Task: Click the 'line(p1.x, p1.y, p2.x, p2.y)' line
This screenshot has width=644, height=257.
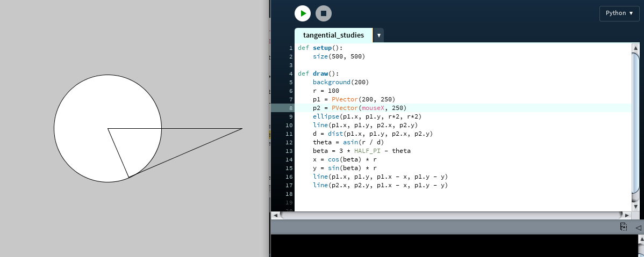Action: tap(366, 126)
